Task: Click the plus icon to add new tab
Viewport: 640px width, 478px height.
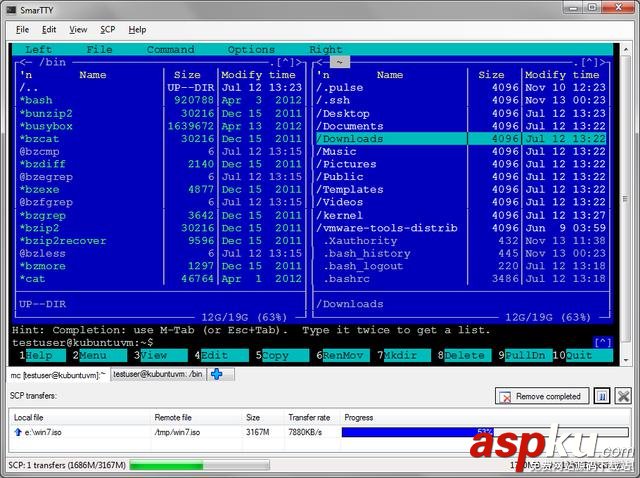Action: tap(217, 374)
